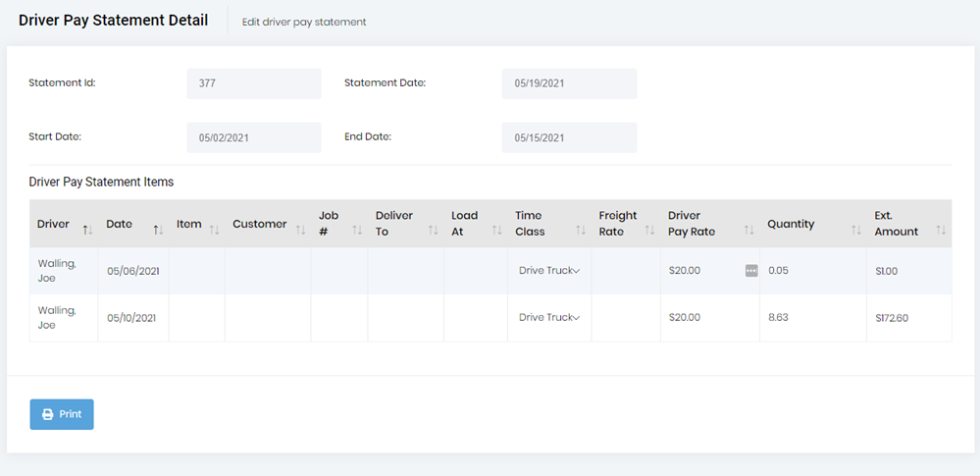Sort by Item column arrows
The image size is (980, 476).
pos(215,231)
